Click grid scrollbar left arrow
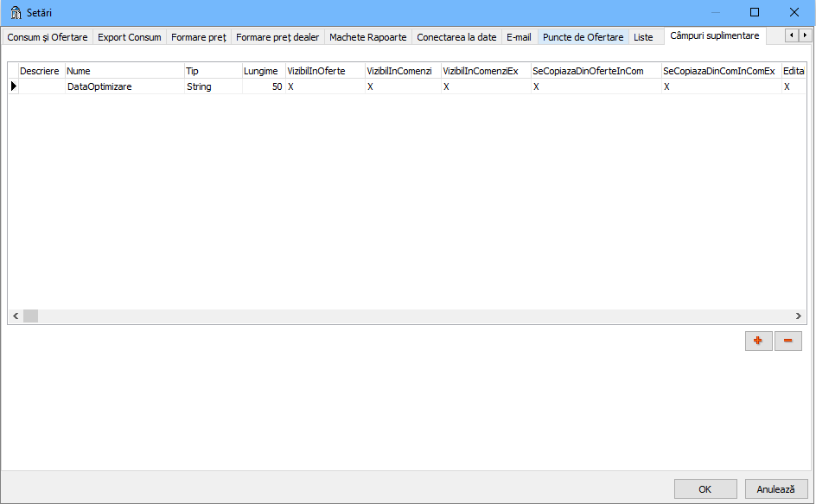816x504 pixels. pyautogui.click(x=15, y=316)
